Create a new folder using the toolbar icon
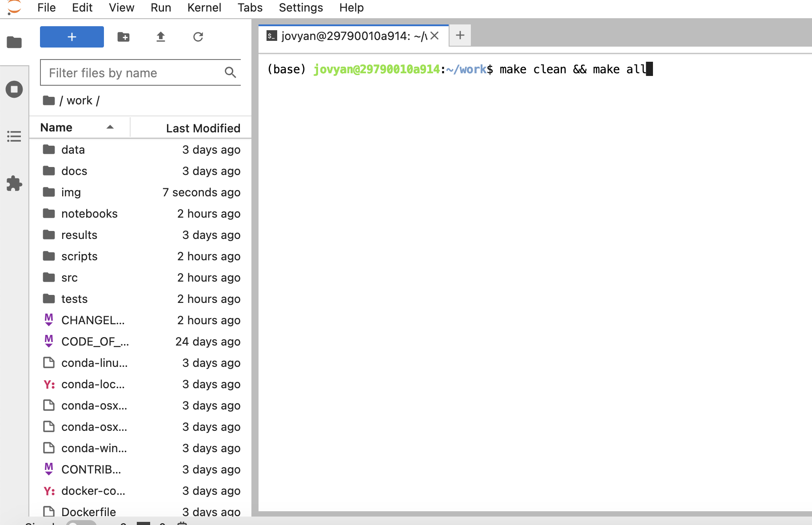This screenshot has height=525, width=812. coord(123,37)
